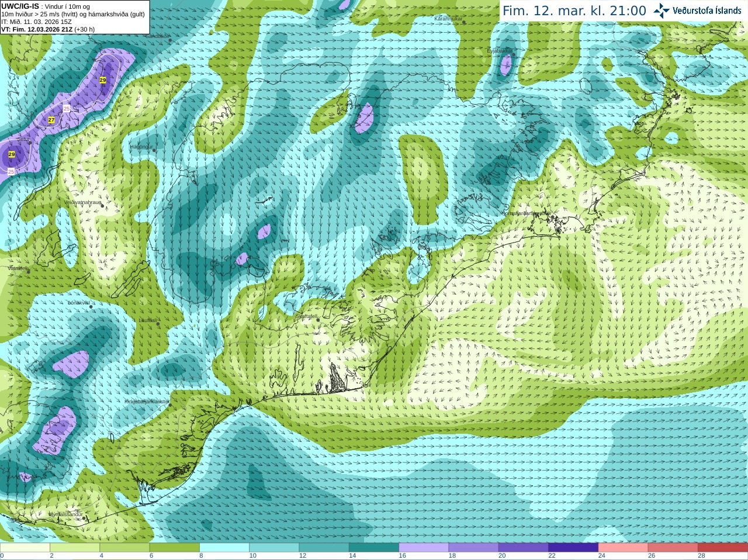This screenshot has width=748, height=560.
Task: Click the Veðurstofa Íslands logo emblem
Action: tap(661, 10)
